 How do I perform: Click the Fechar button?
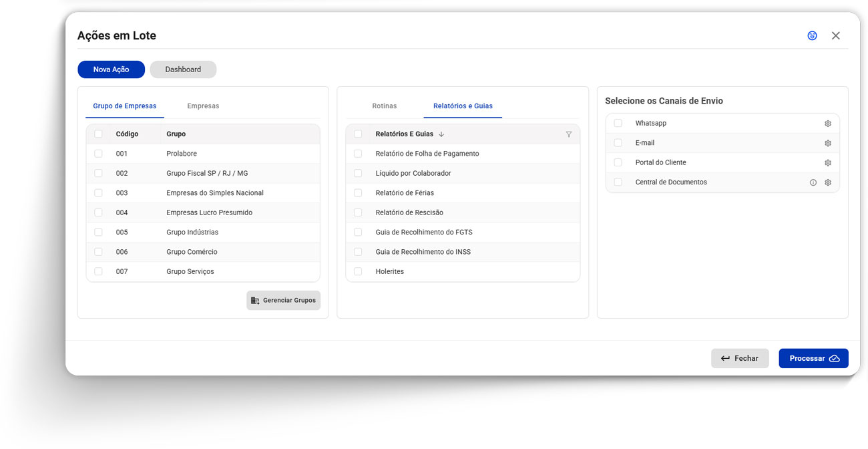tap(740, 358)
